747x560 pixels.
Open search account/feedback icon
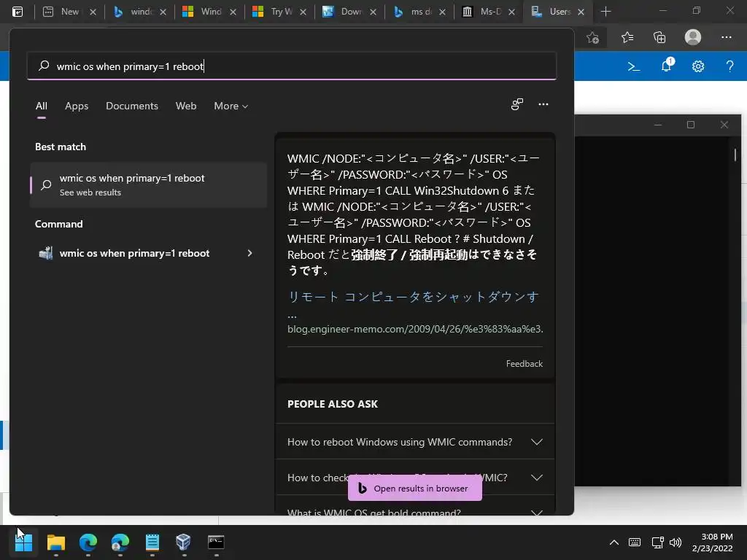click(517, 104)
